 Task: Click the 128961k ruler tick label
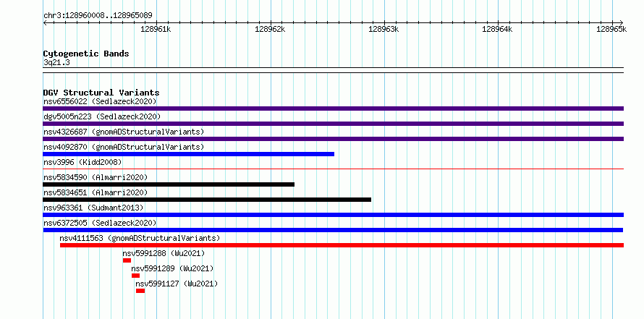coord(156,29)
